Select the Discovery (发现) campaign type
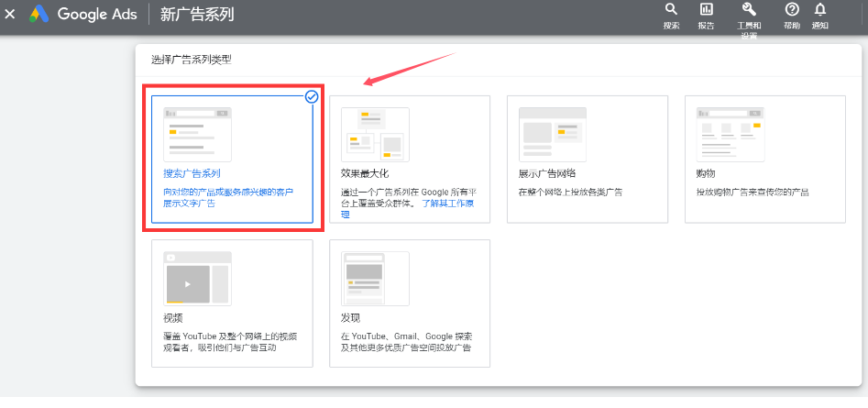868x408 pixels. click(410, 303)
